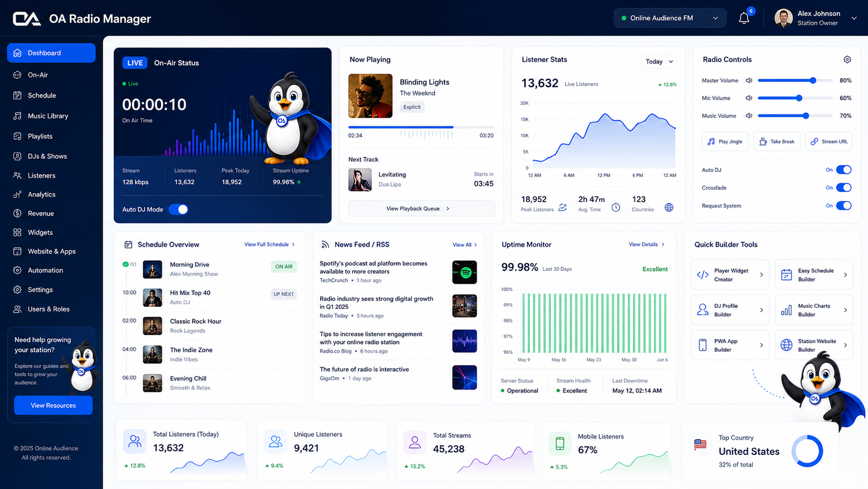Open the News Feed View All link
This screenshot has width=868, height=489.
(x=465, y=245)
